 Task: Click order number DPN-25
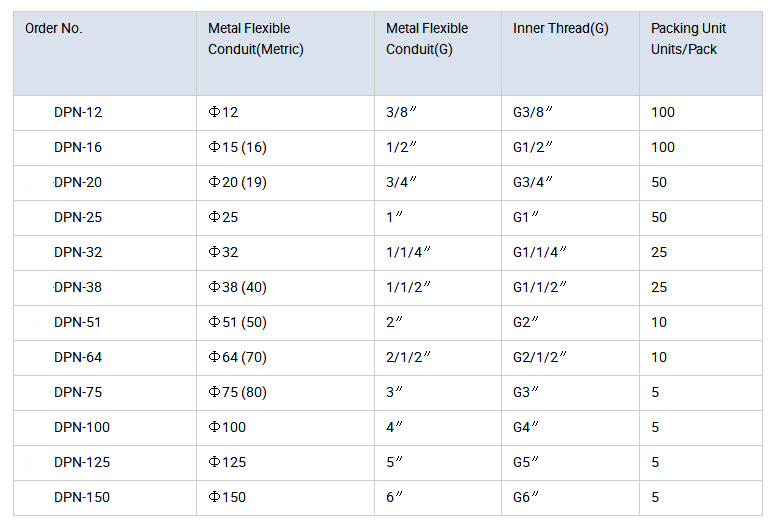[78, 217]
